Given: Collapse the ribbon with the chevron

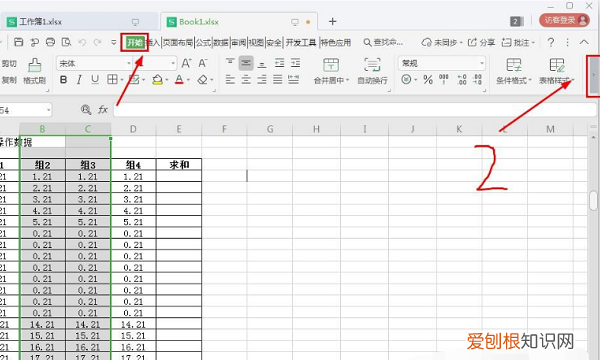Looking at the screenshot, I should click(584, 42).
